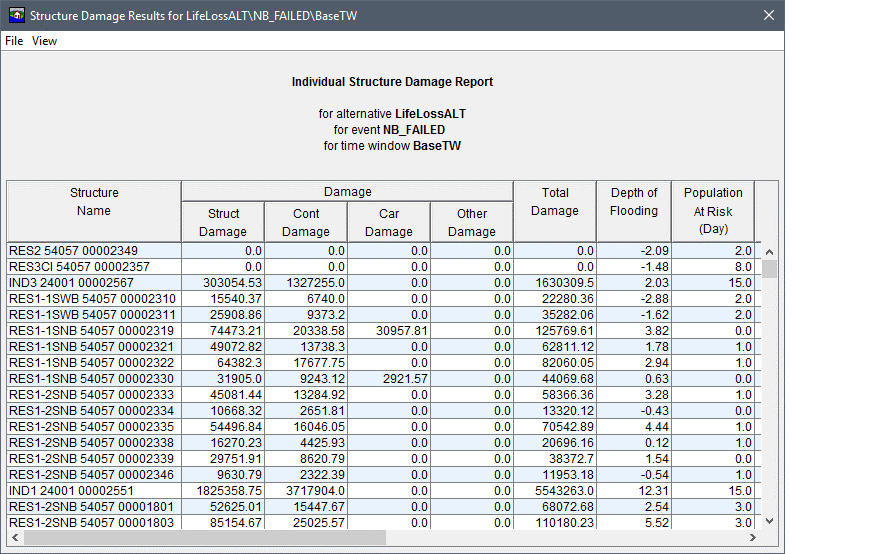Select row RES1-1SNB 54057 00002319
The height and width of the screenshot is (554, 896).
pyautogui.click(x=384, y=331)
